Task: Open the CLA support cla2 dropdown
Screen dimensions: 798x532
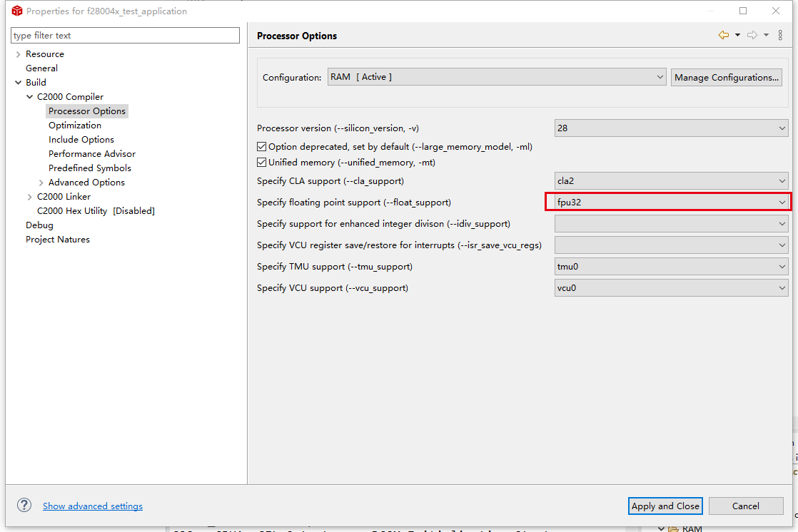Action: tap(671, 181)
